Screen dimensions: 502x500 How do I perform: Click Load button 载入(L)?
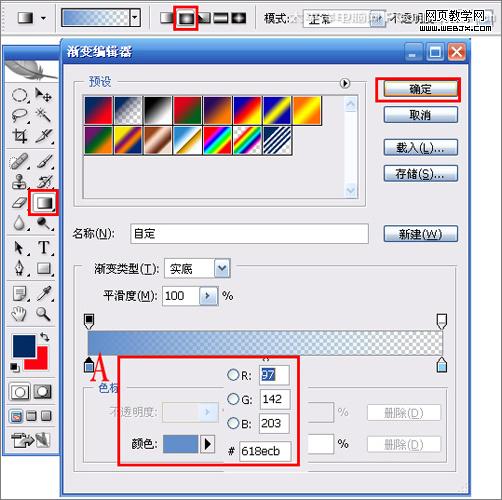point(420,147)
